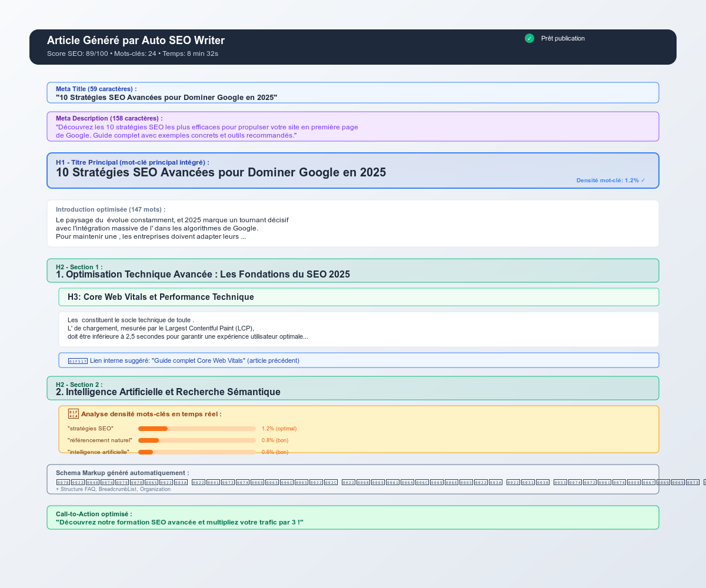The width and height of the screenshot is (706, 588).
Task: Click the 'H2 - Section 2' label
Action: tap(79, 385)
